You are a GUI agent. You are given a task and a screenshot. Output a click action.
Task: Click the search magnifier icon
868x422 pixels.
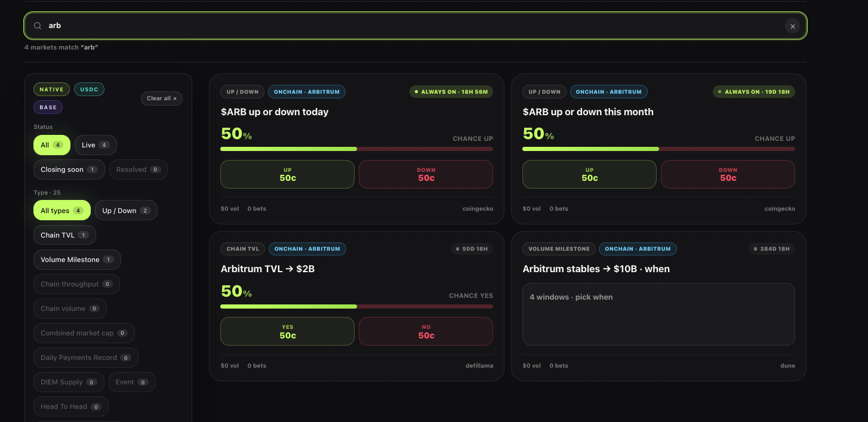[38, 26]
